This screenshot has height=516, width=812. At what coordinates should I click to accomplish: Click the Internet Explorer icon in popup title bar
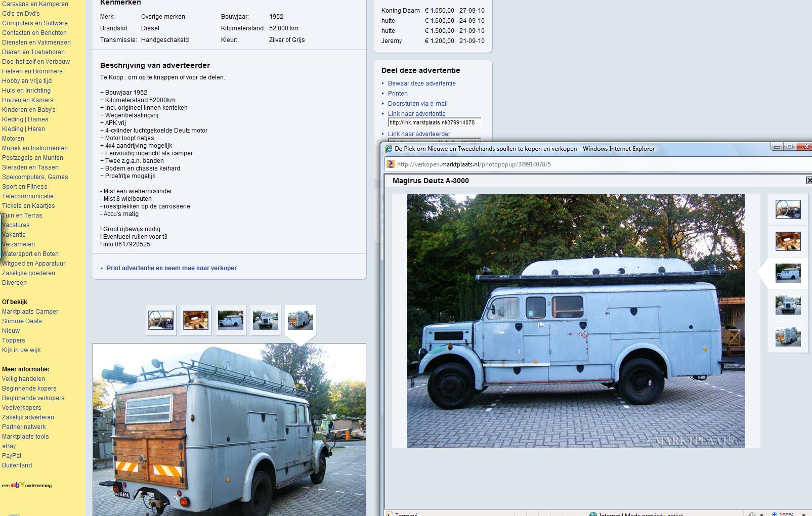tap(389, 149)
